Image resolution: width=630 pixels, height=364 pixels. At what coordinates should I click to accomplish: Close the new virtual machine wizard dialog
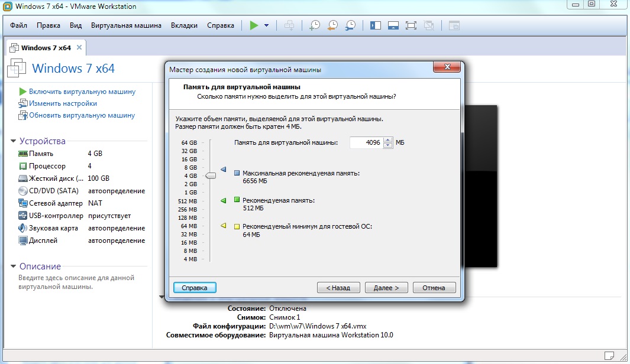tap(447, 67)
